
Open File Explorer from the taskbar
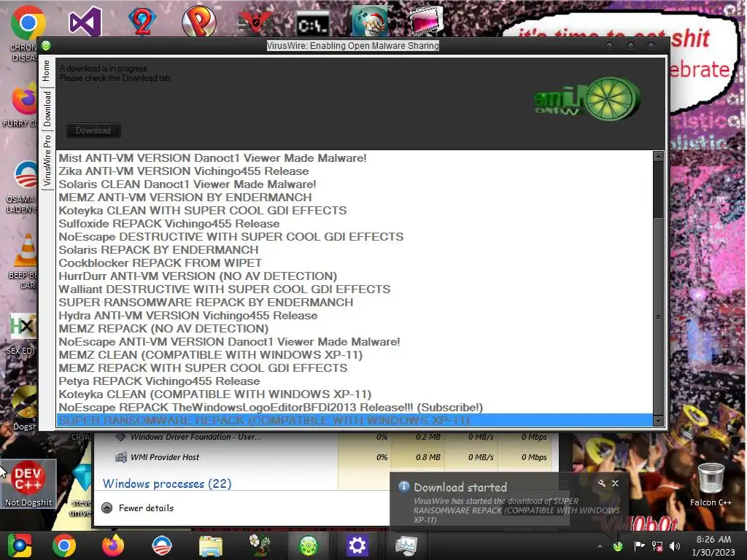coord(211,545)
